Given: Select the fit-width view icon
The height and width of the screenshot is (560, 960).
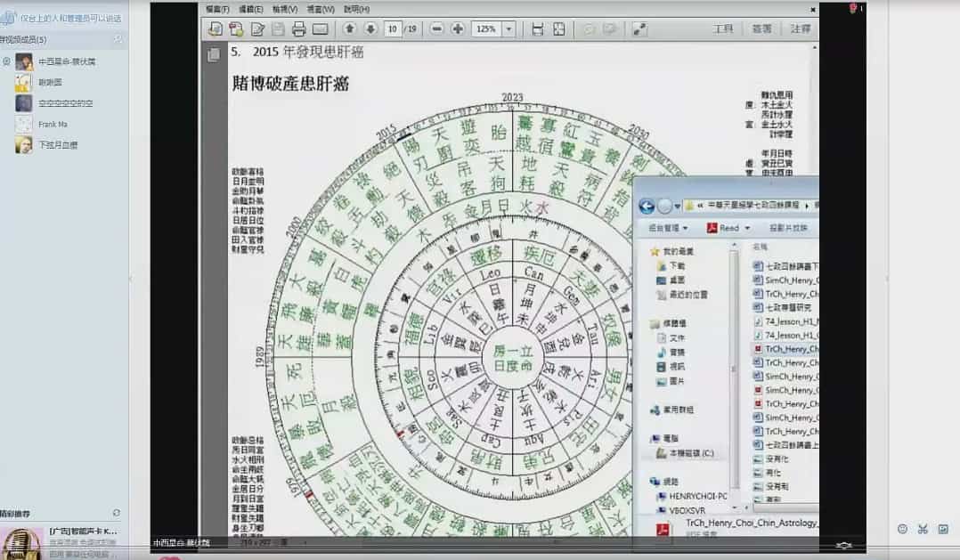Looking at the screenshot, I should (x=538, y=28).
